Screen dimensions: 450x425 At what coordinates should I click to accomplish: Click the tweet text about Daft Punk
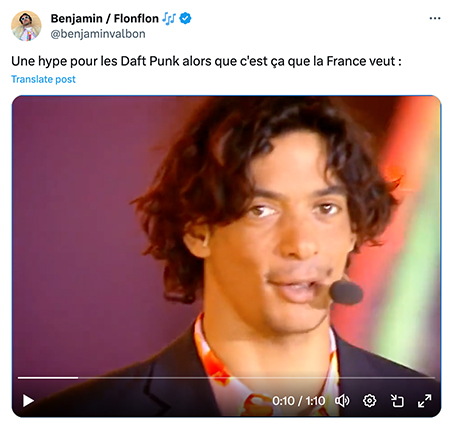206,61
